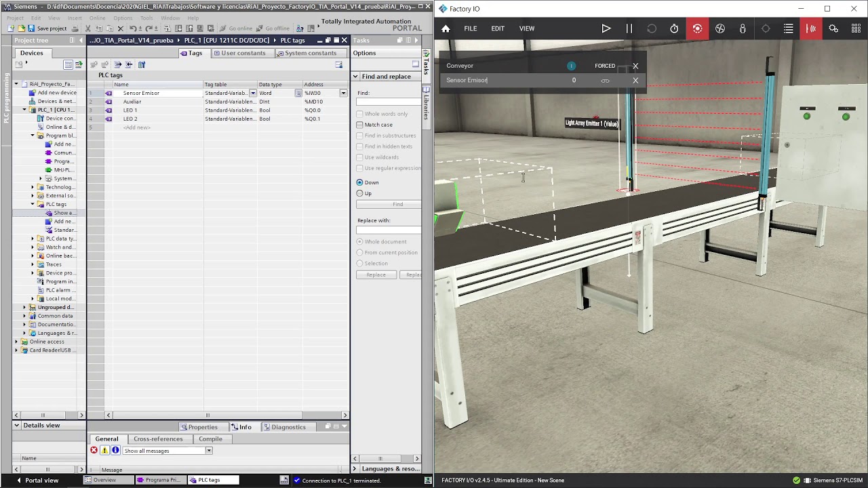Image resolution: width=868 pixels, height=488 pixels.
Task: Click Save project in TIA Portal toolbar
Action: [47, 28]
